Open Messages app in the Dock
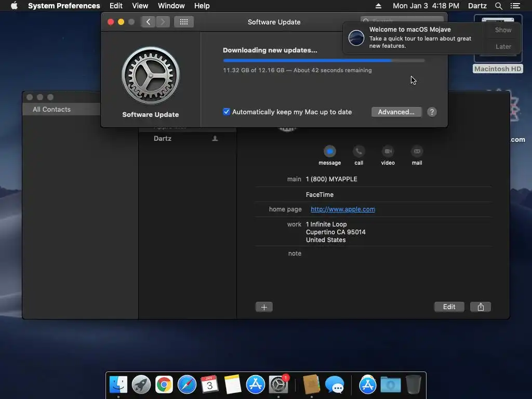Viewport: 532px width, 399px height. pos(335,384)
